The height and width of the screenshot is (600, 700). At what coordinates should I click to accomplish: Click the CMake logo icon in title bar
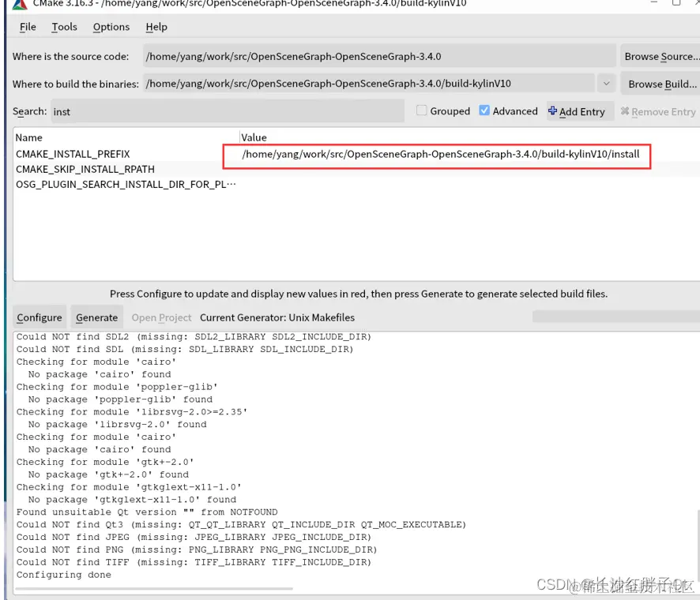(20, 4)
